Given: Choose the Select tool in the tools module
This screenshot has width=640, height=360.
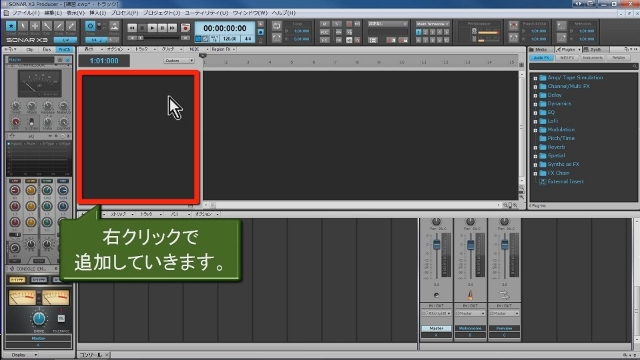Looking at the screenshot, I should tap(23, 26).
